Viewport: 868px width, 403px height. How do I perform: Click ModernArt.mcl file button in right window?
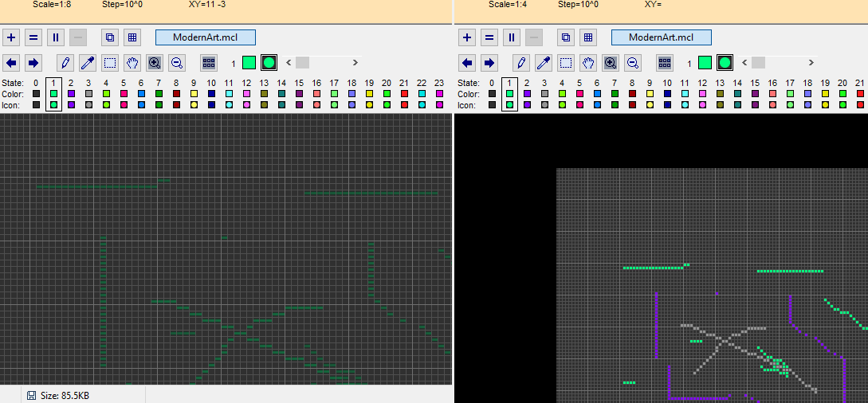click(x=661, y=37)
